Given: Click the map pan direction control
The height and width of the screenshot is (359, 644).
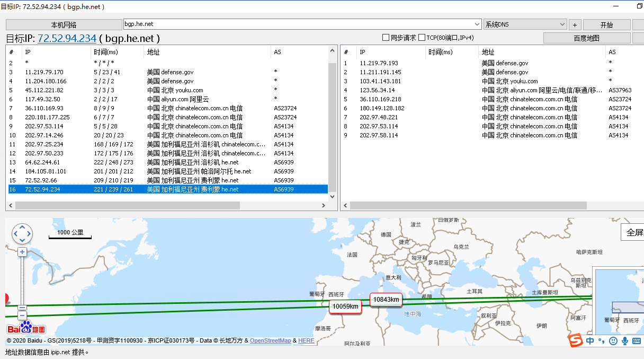Looking at the screenshot, I should [x=22, y=233].
